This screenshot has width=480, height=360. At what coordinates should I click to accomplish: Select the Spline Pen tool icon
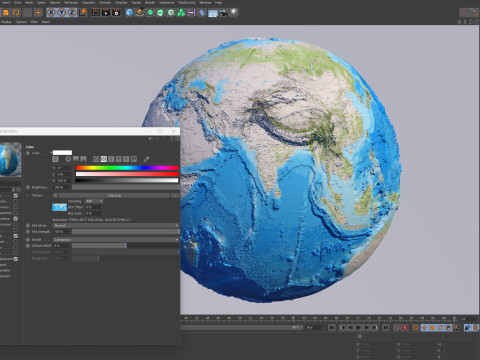coord(140,13)
